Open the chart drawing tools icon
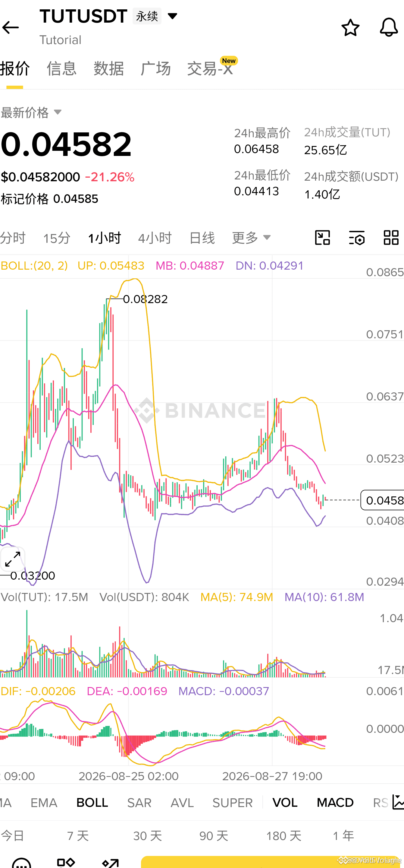404x868 pixels. click(x=322, y=238)
